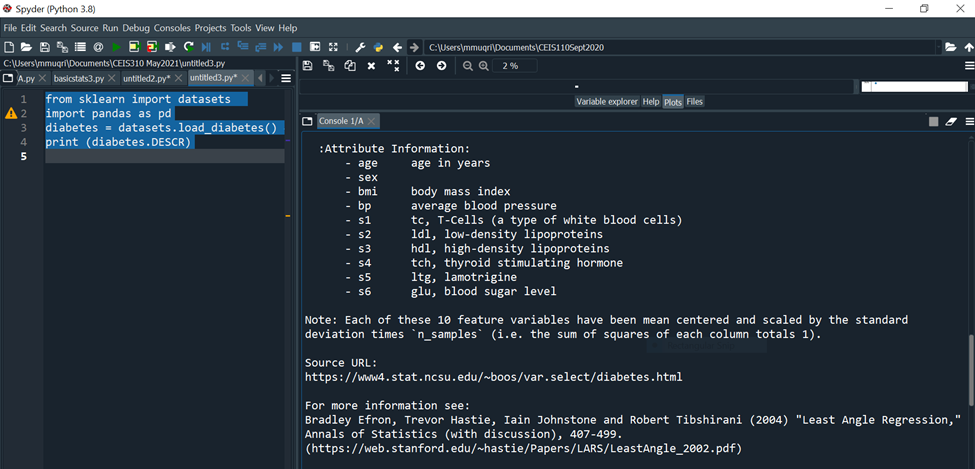Image resolution: width=975 pixels, height=469 pixels.
Task: Open the console pane options menu
Action: (968, 121)
